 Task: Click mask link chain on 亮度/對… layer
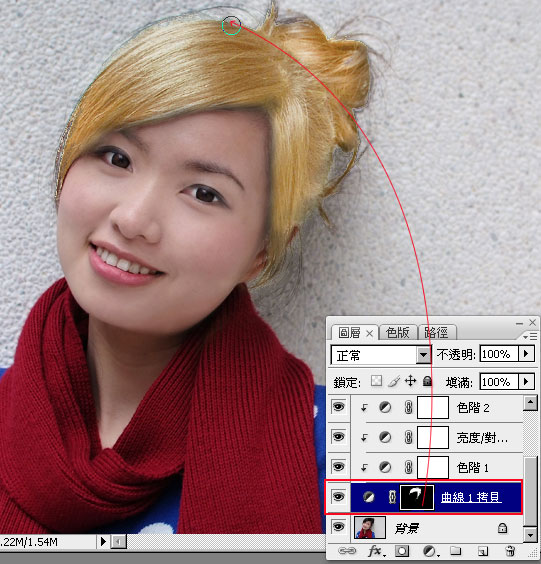[x=408, y=437]
